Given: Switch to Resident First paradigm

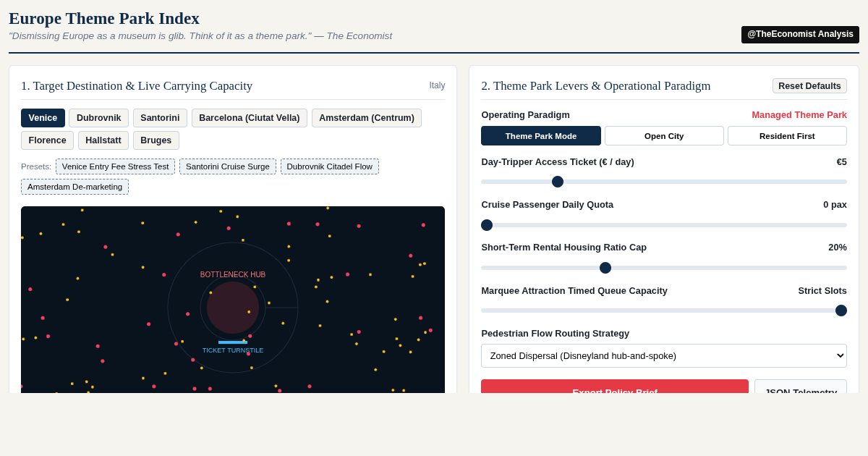Looking at the screenshot, I should tap(787, 136).
